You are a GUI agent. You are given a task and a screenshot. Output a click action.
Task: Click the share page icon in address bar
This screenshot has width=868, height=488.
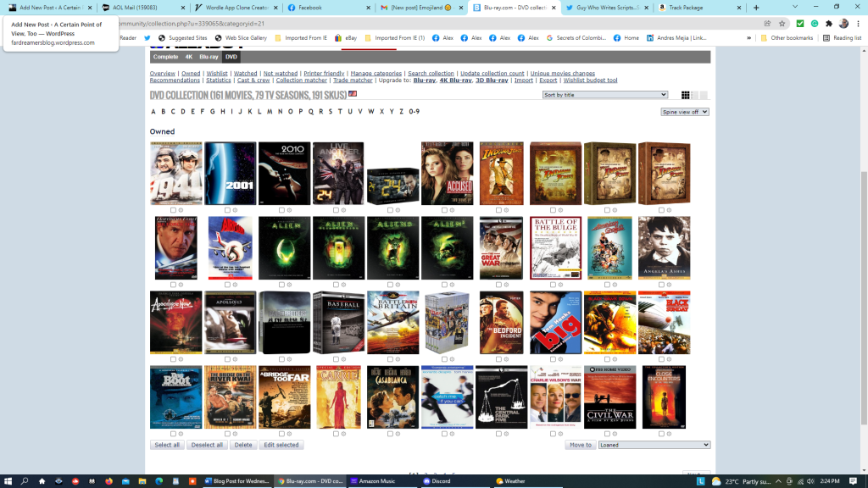[767, 23]
